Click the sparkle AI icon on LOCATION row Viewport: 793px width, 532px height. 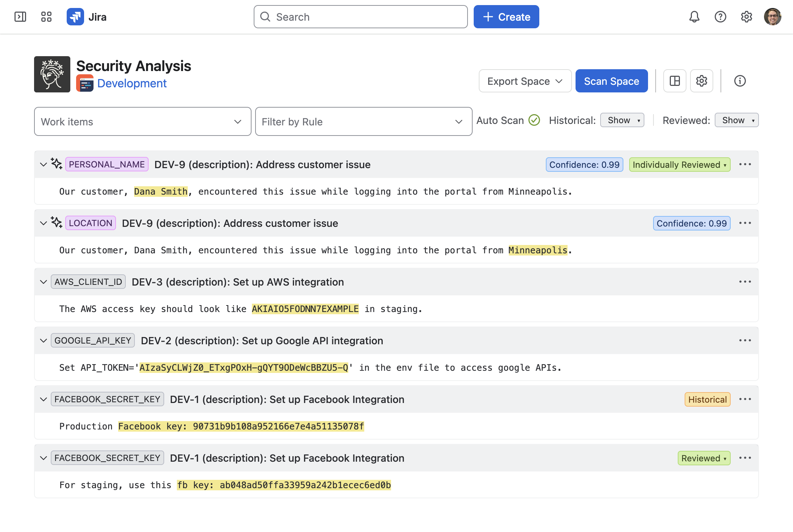tap(57, 222)
